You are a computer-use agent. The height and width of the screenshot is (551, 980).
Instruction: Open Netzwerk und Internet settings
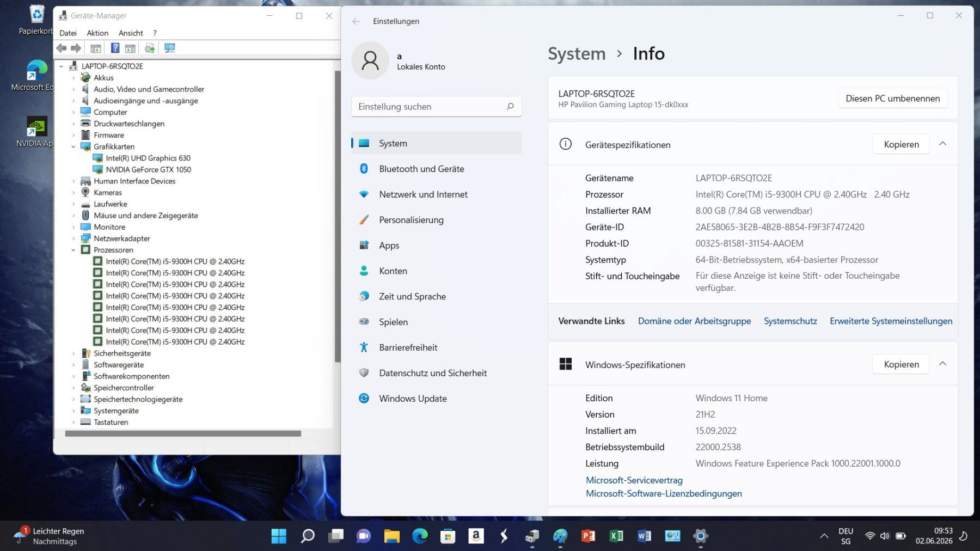click(x=436, y=194)
